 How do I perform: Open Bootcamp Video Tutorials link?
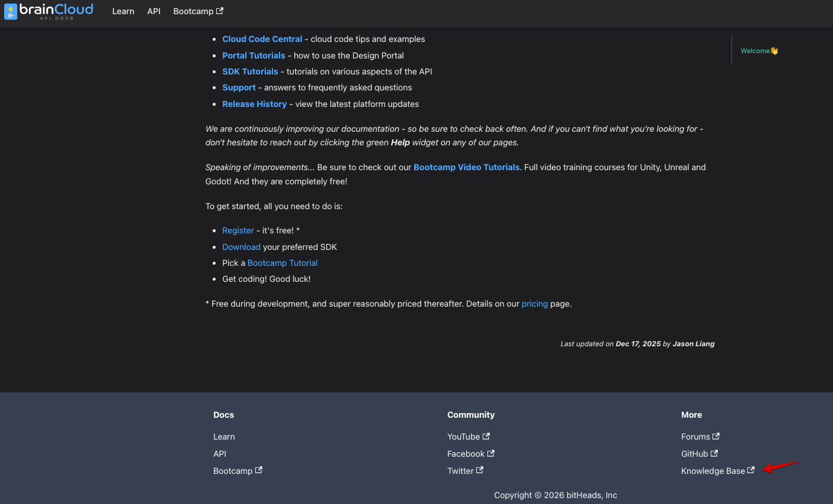(466, 167)
